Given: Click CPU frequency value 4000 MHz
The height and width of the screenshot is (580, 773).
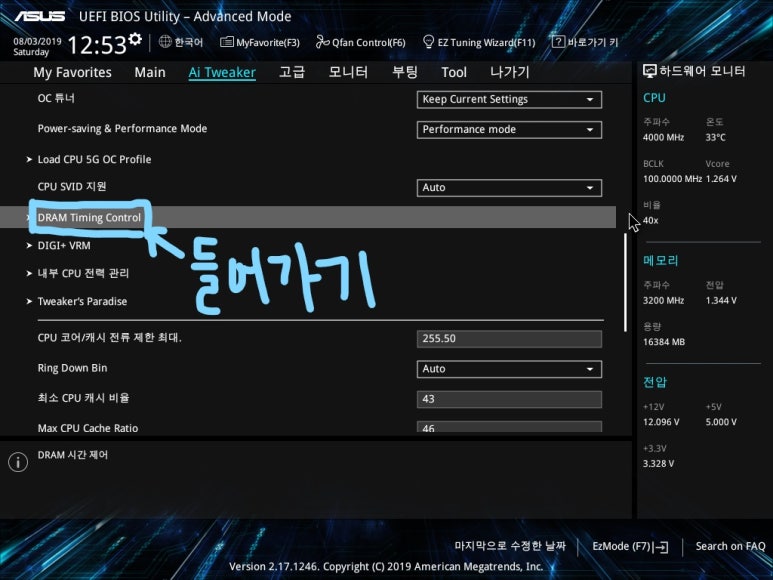Looking at the screenshot, I should pos(663,137).
